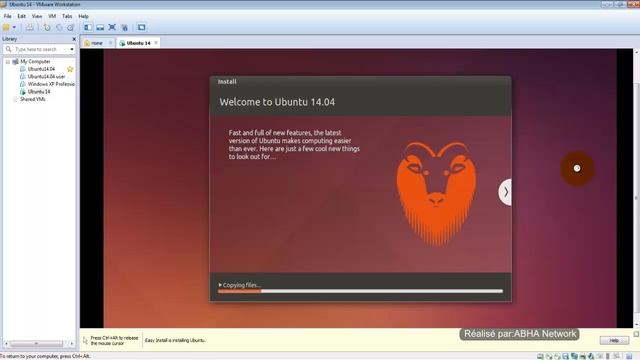Select My Computer in the library
This screenshot has width=640, height=360.
point(35,62)
